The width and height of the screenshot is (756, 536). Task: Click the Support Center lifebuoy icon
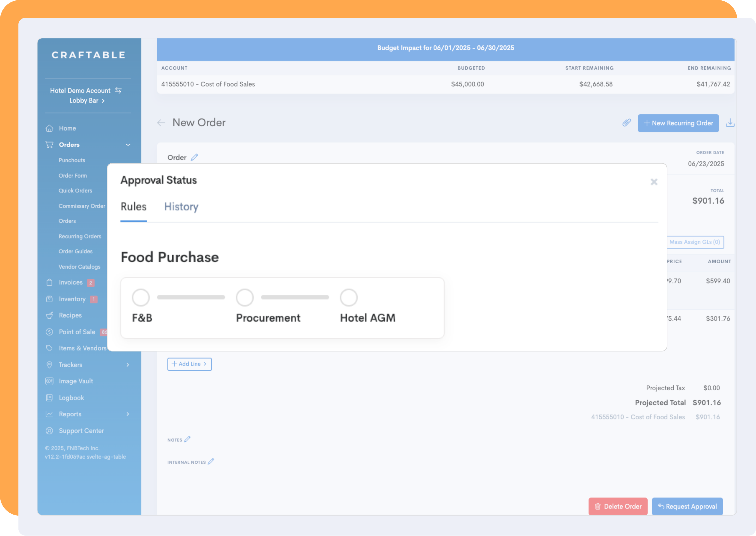[49, 431]
